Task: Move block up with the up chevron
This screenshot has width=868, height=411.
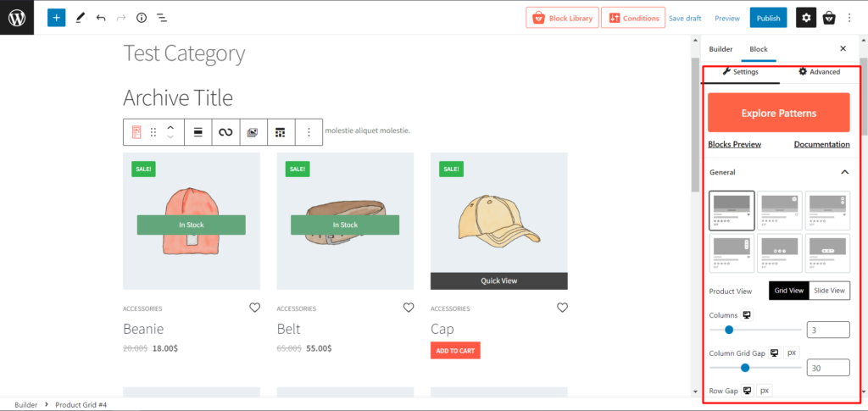Action: click(x=170, y=127)
